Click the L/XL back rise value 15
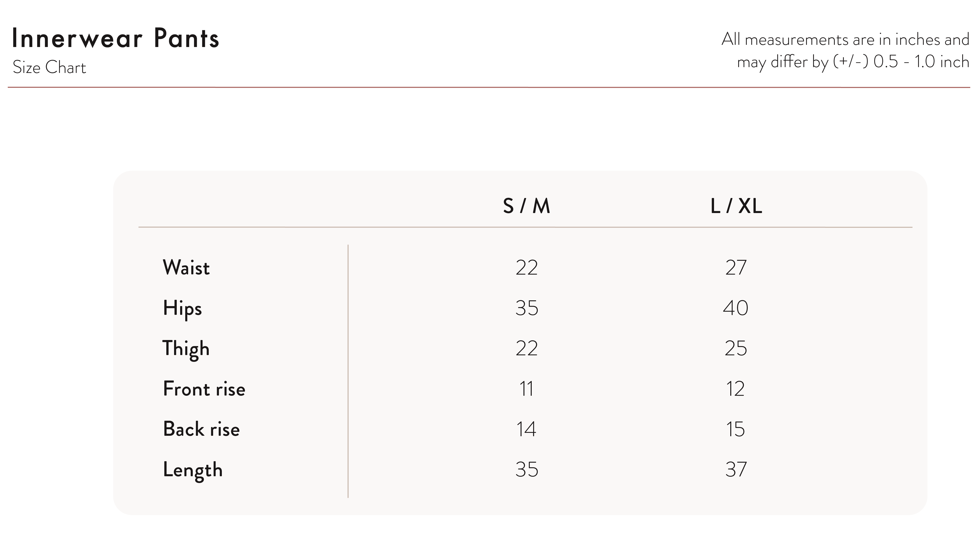The image size is (980, 539). pyautogui.click(x=735, y=429)
